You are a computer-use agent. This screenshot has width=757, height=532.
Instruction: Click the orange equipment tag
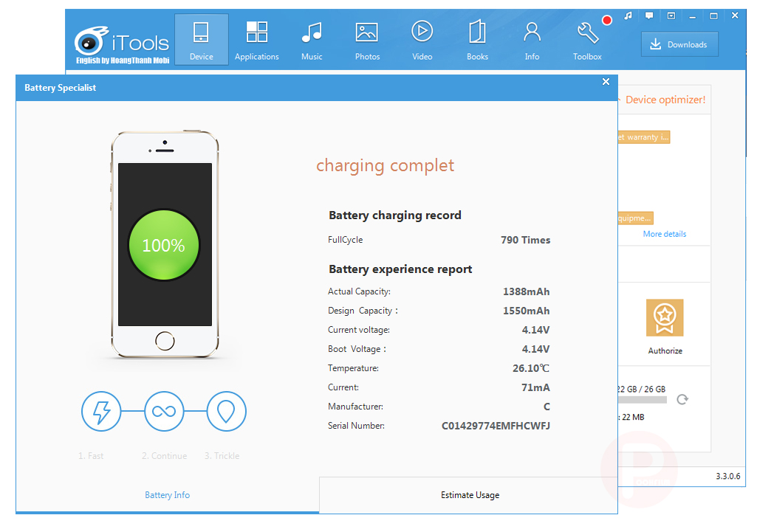tap(636, 218)
